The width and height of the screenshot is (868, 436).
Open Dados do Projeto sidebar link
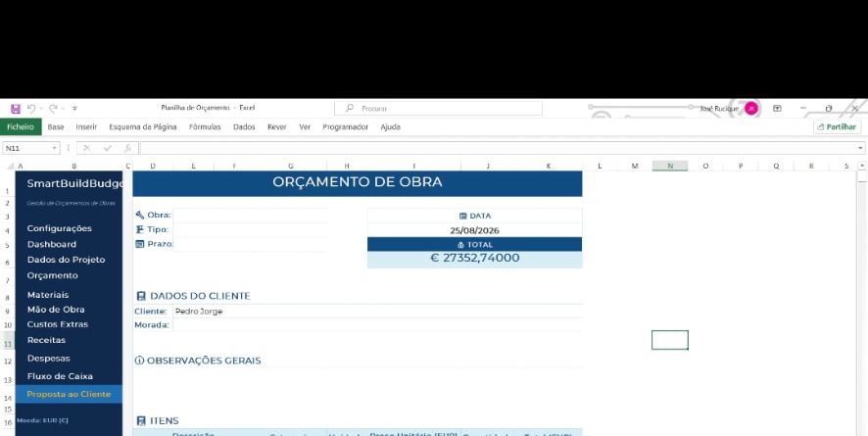coord(66,260)
